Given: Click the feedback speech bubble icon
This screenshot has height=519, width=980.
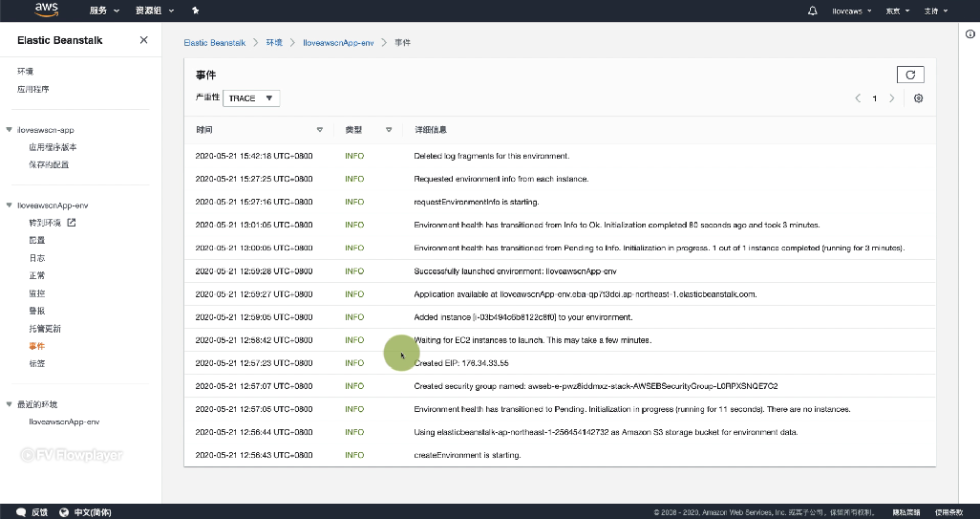Looking at the screenshot, I should pyautogui.click(x=21, y=512).
